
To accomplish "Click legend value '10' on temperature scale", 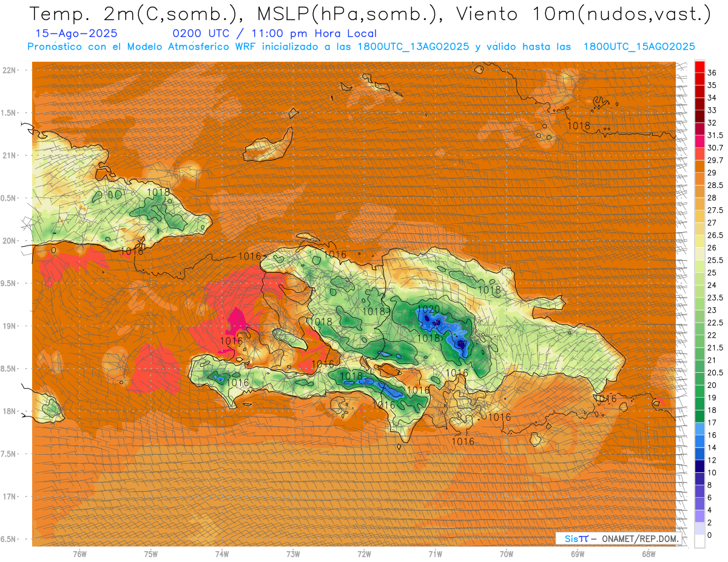I will click(x=712, y=473).
